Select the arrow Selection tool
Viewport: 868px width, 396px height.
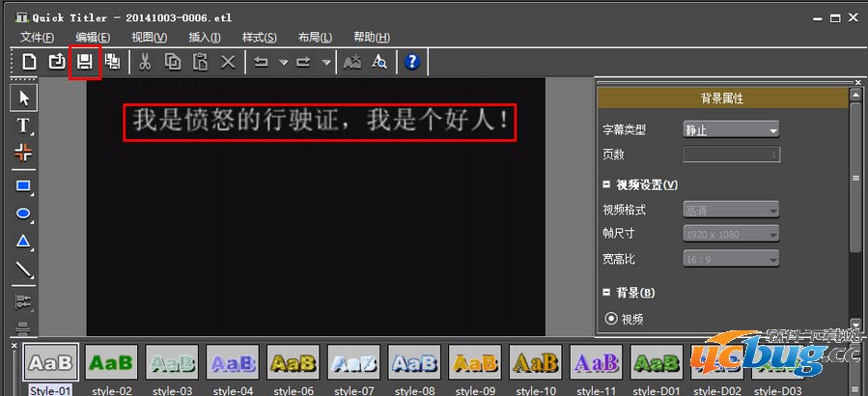click(24, 98)
